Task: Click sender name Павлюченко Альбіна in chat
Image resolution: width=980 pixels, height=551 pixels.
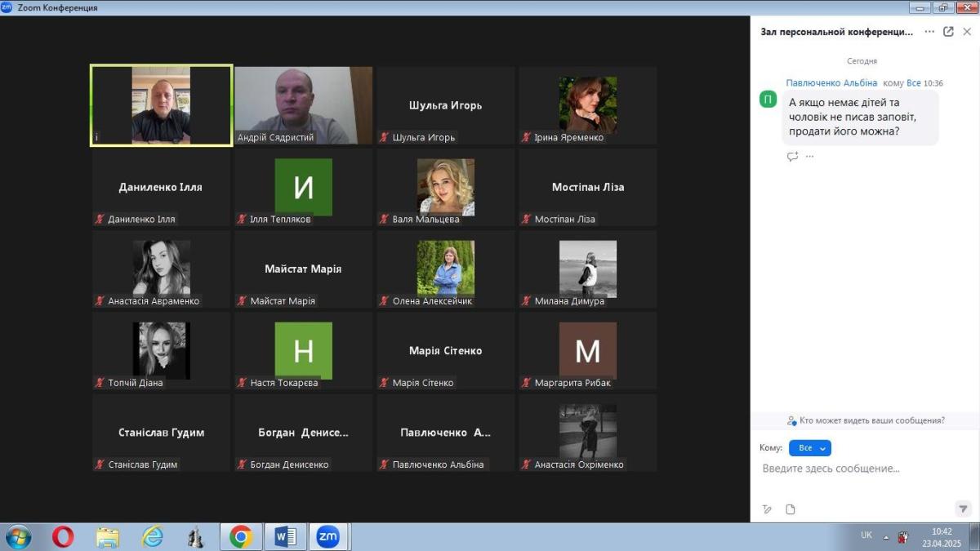Action: pyautogui.click(x=831, y=83)
